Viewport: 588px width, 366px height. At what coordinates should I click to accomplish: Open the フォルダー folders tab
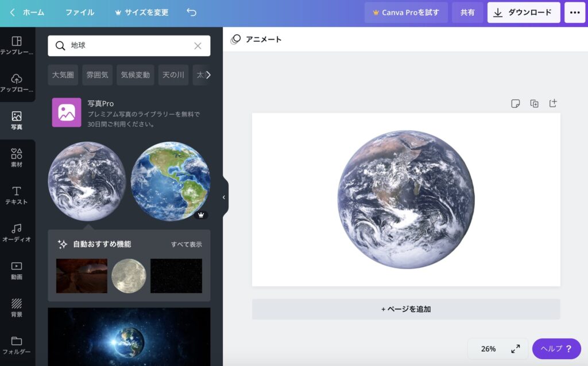[17, 345]
